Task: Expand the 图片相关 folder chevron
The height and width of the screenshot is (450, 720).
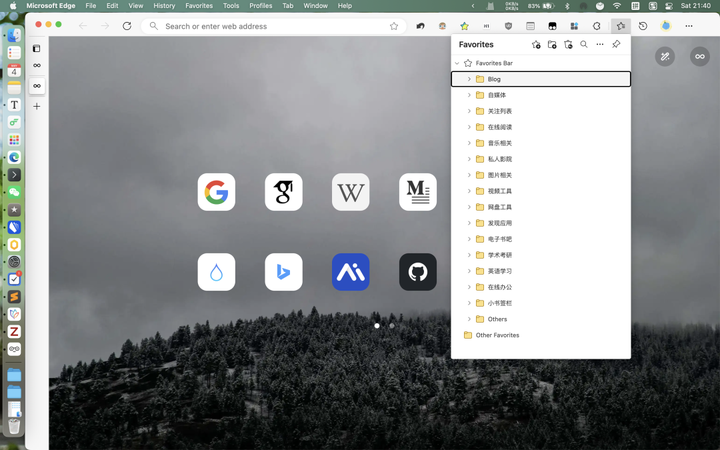Action: pyautogui.click(x=469, y=175)
